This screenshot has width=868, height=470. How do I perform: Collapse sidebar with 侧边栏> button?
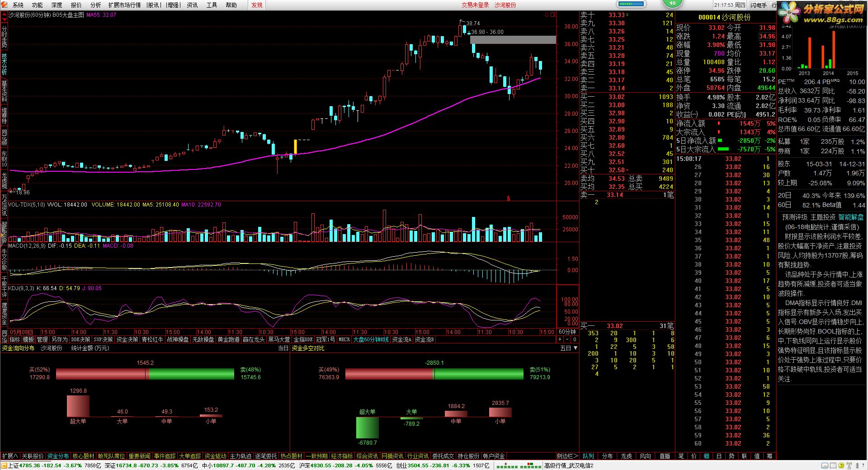pos(567,456)
